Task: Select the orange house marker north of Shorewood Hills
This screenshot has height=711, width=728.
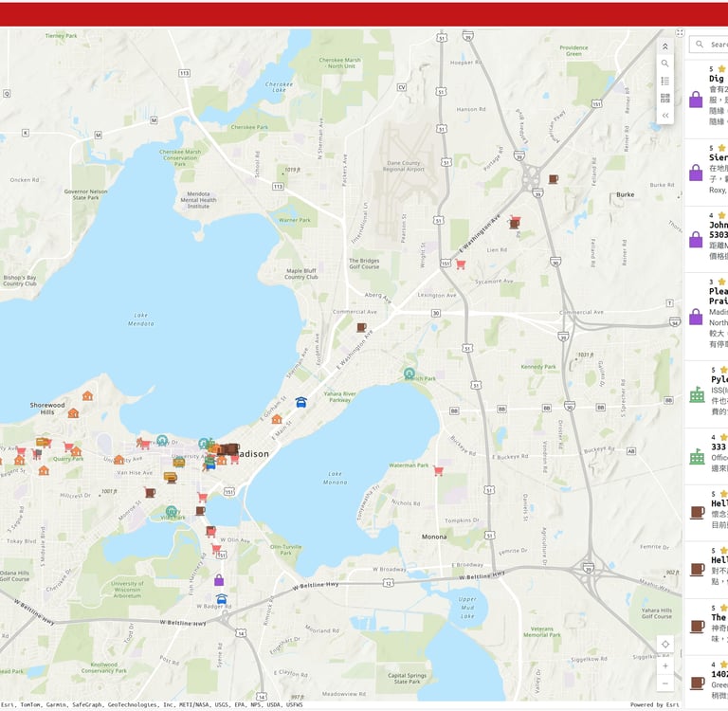Action: 88,395
